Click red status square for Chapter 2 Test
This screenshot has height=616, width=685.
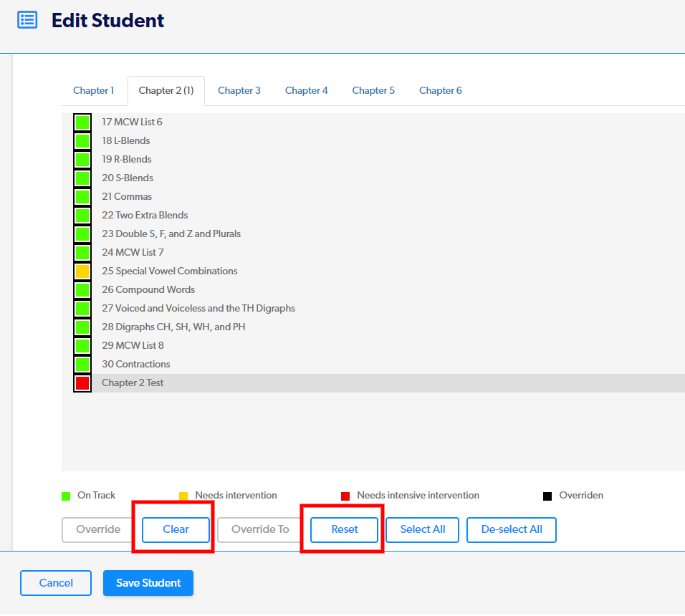click(82, 383)
